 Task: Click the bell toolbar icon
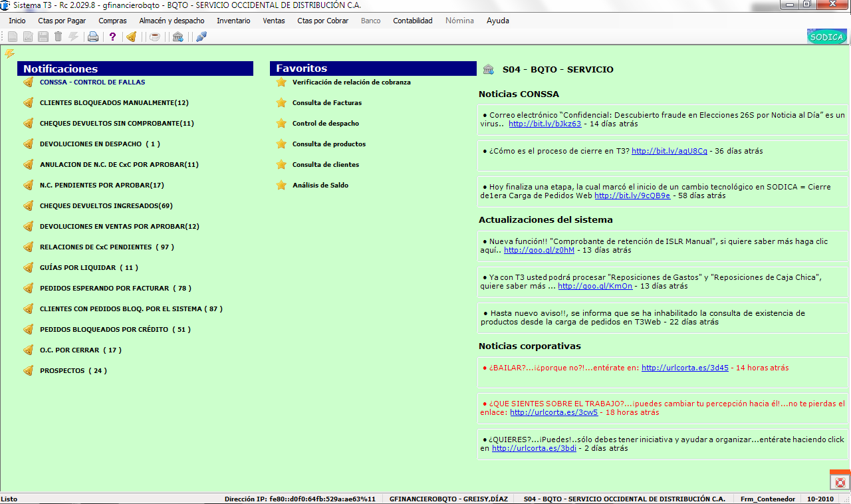coord(132,37)
